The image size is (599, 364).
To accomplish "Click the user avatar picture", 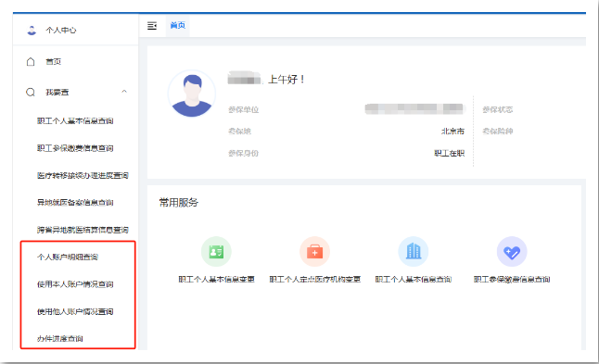I will pyautogui.click(x=192, y=94).
